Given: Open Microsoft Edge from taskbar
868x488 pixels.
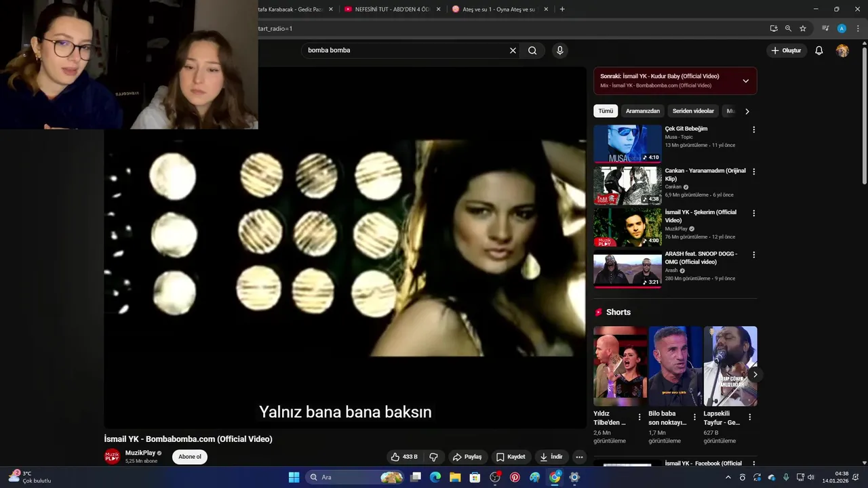Looking at the screenshot, I should [x=435, y=477].
